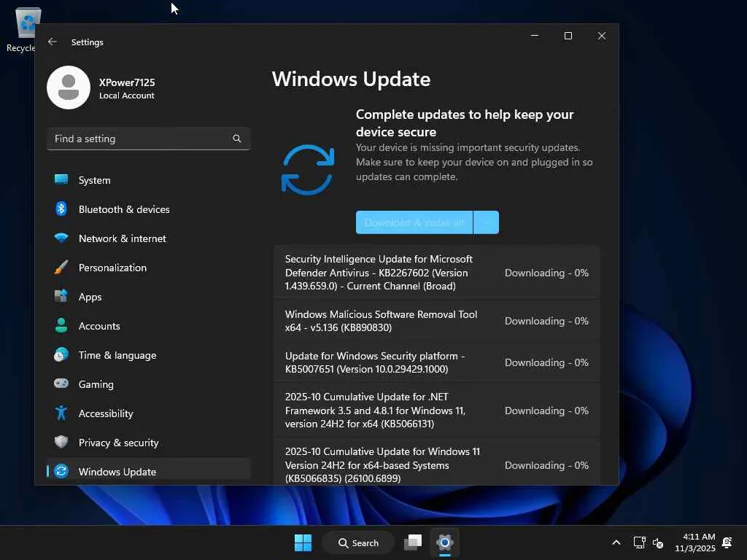Click the Find a setting field
Screen dimensions: 747x560
[149, 139]
